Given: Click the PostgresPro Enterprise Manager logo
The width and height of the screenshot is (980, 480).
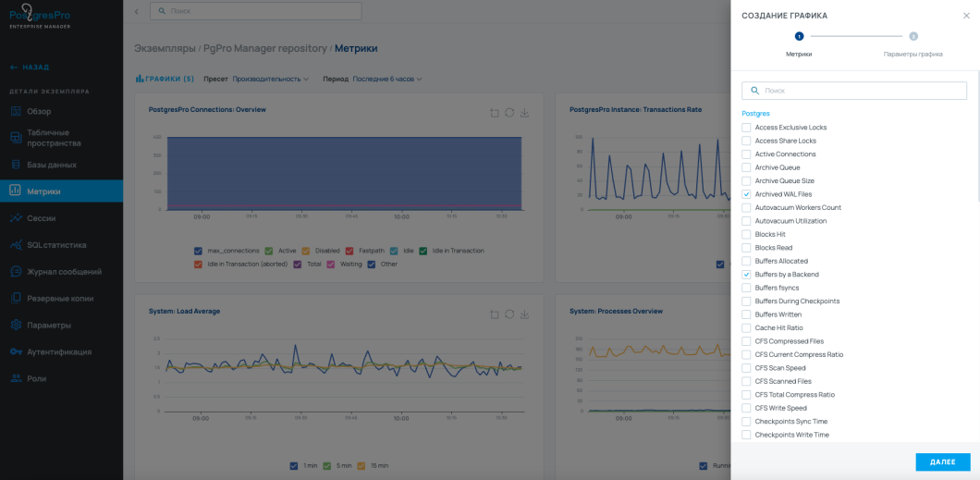Looking at the screenshot, I should [40, 16].
